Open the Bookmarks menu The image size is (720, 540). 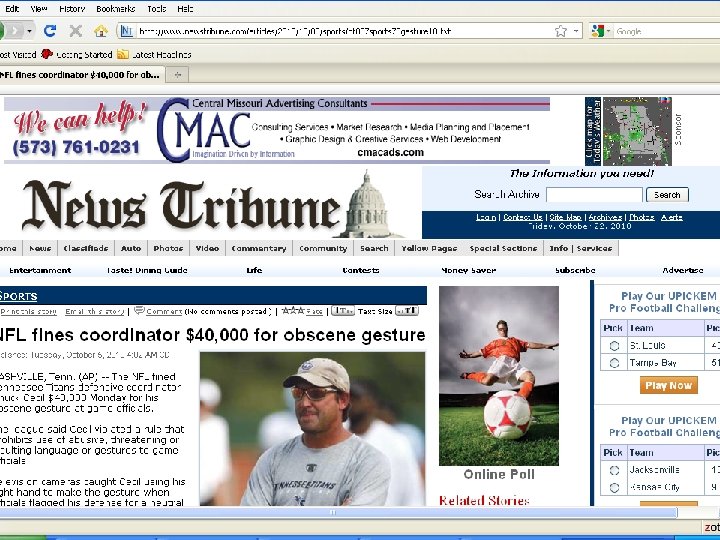coord(116,9)
